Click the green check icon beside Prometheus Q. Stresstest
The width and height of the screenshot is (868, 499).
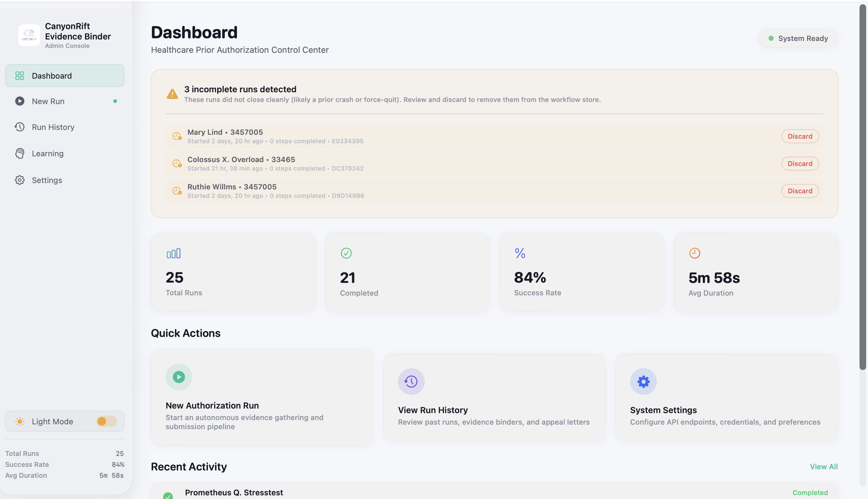[x=168, y=496]
